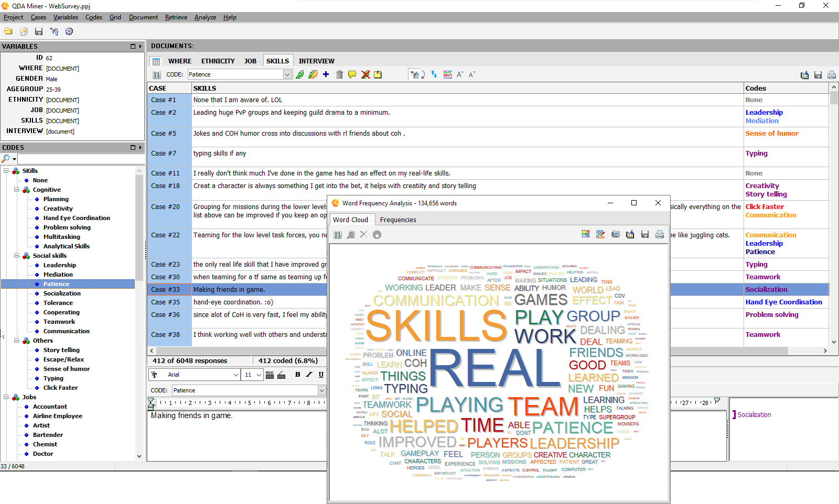This screenshot has width=839, height=504.
Task: Toggle italic formatting in text editor
Action: (x=309, y=375)
